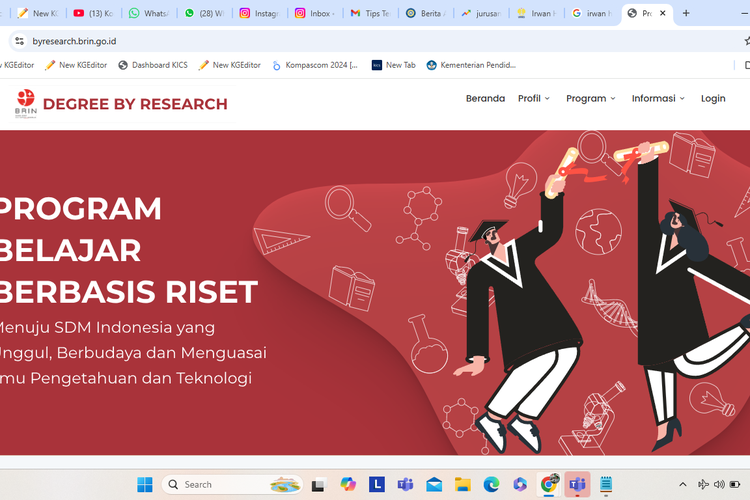Screen dimensions: 750x500
Task: Show hidden icons in system tray
Action: pyautogui.click(x=683, y=485)
